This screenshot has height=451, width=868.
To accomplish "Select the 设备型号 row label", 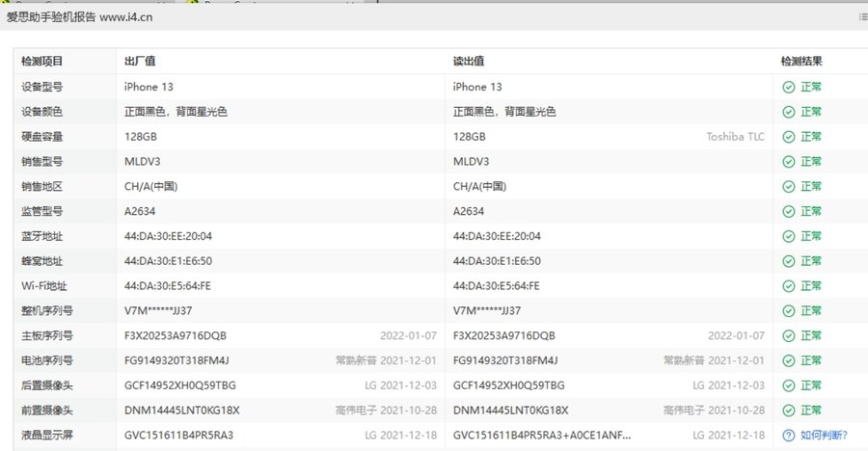I will pos(42,87).
